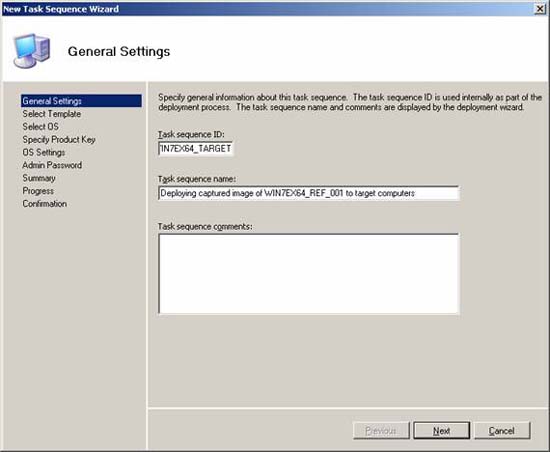
Task: Cancel the wizard
Action: pyautogui.click(x=502, y=430)
